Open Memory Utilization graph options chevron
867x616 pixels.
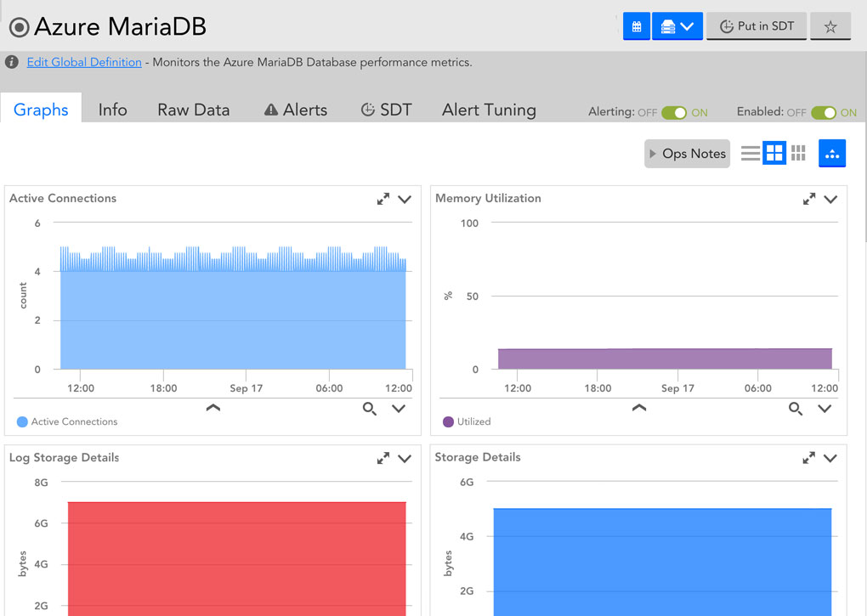pos(830,200)
